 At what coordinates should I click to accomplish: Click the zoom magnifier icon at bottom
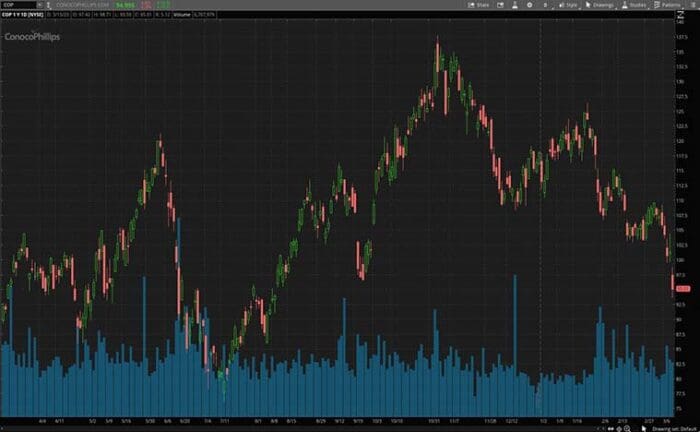click(x=627, y=428)
